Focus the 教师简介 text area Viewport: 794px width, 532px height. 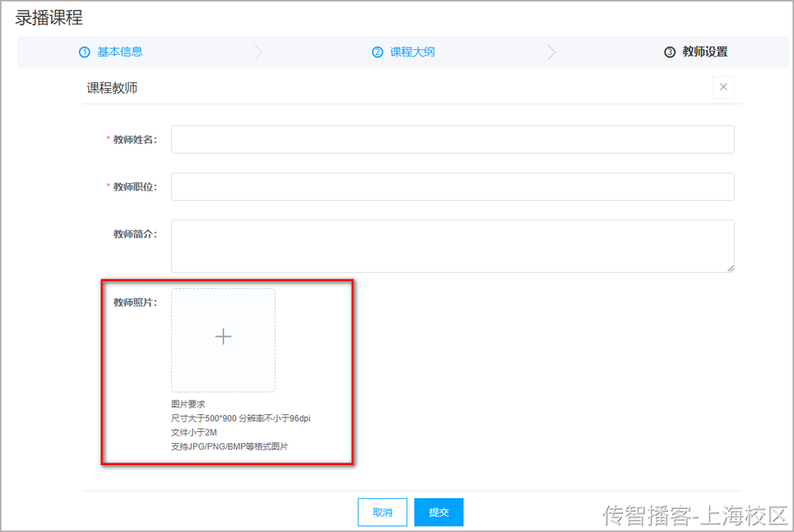tap(453, 246)
